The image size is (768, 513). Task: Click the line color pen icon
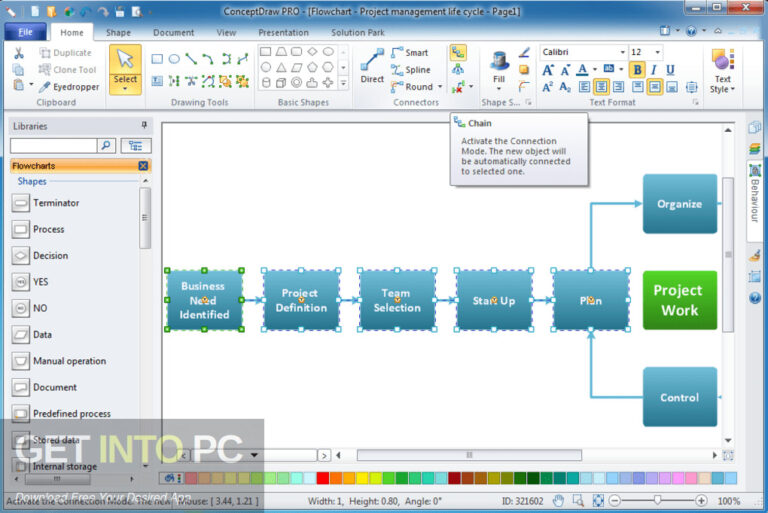click(524, 52)
